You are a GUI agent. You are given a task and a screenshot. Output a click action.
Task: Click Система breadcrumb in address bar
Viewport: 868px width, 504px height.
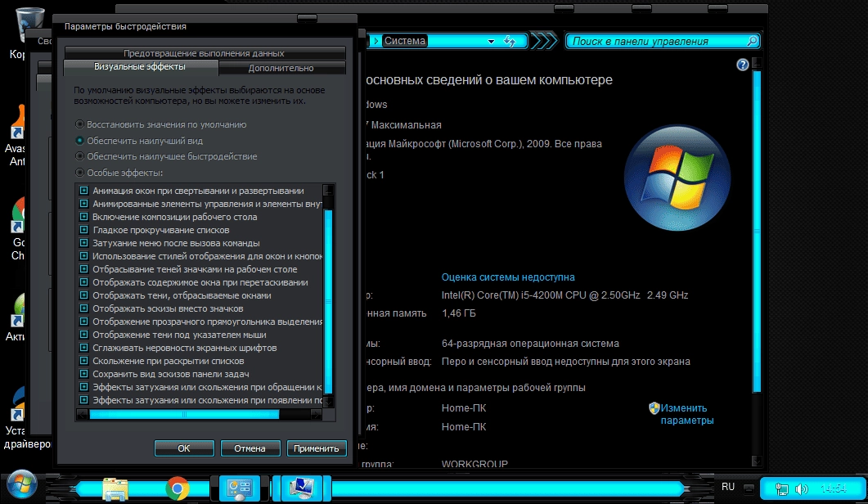[x=405, y=41]
